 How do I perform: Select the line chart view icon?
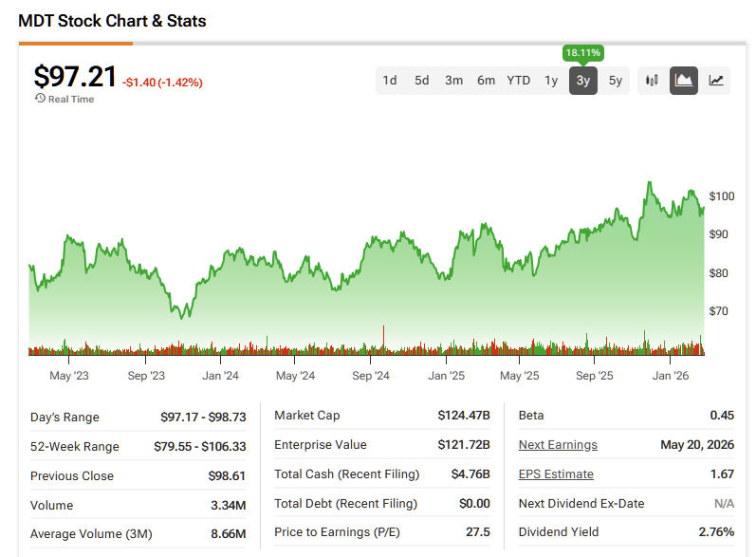[715, 81]
